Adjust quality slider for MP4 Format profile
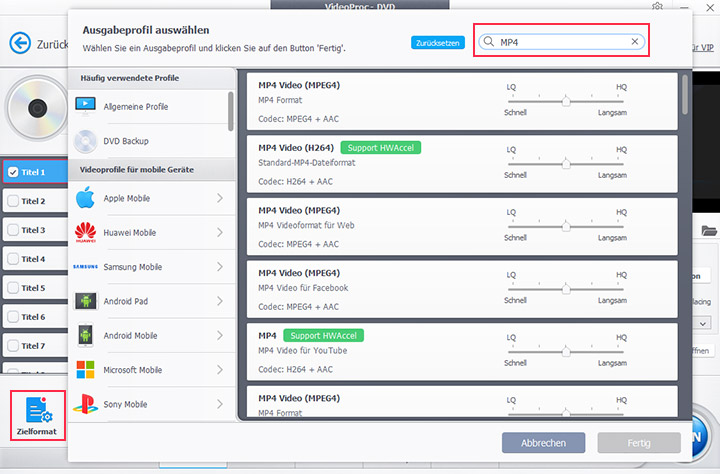Viewport: 720px width, 474px height. [x=566, y=101]
